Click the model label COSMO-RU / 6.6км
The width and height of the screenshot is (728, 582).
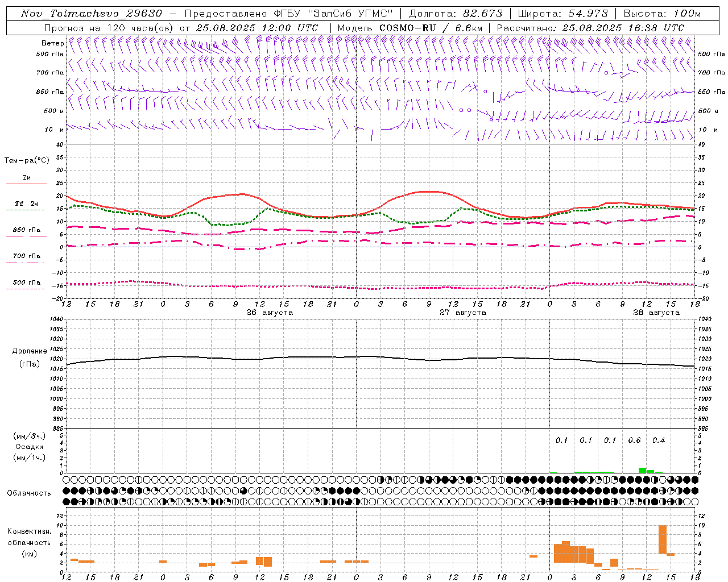431,28
